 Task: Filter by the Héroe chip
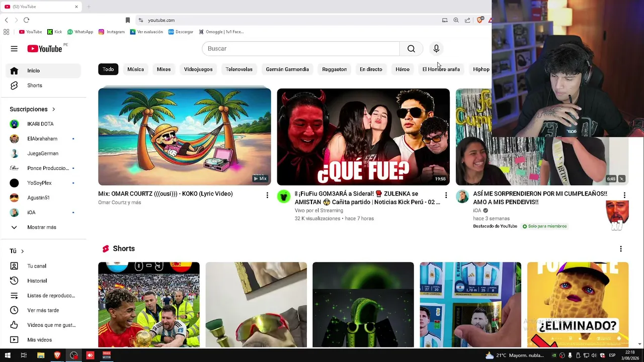403,69
